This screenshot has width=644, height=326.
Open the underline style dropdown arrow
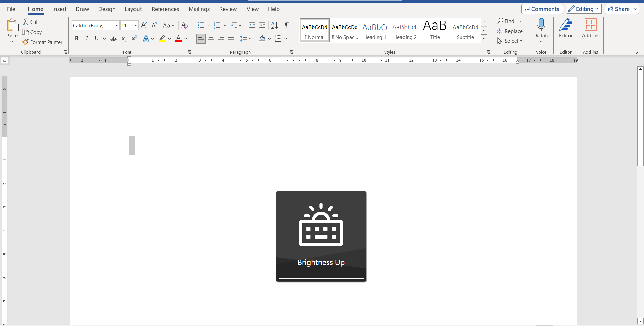pos(104,39)
